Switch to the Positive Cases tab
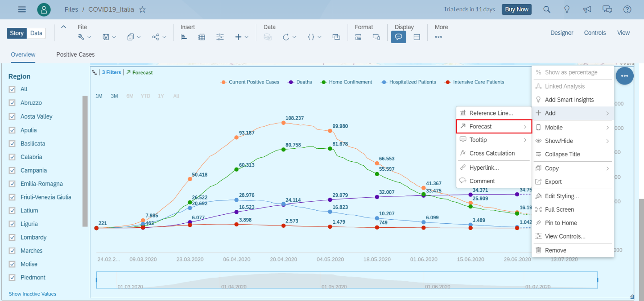Viewport: 644px width, 301px height. pos(76,54)
